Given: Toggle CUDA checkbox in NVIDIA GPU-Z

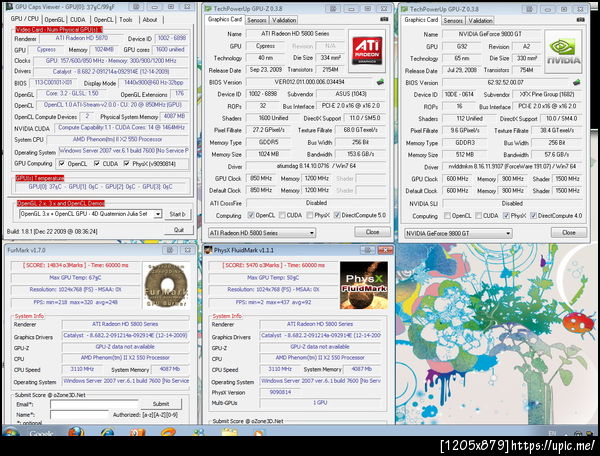Looking at the screenshot, I should pyautogui.click(x=478, y=216).
